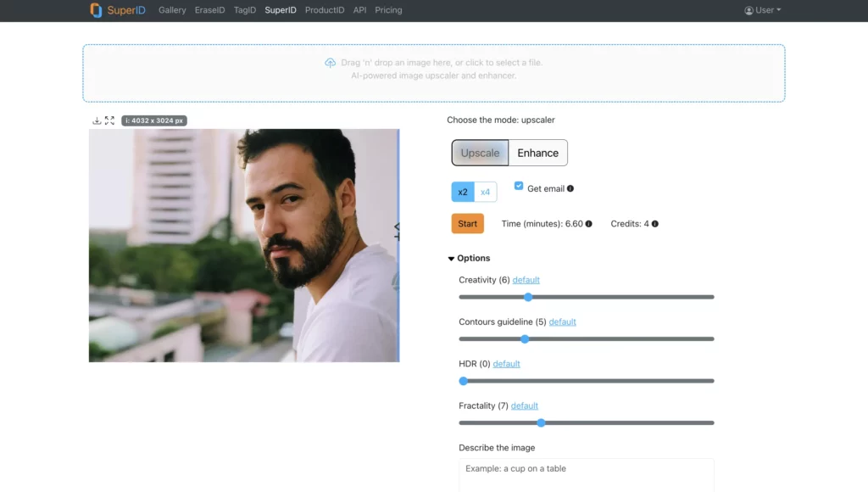
Task: Click the download image icon above the preview
Action: [97, 120]
